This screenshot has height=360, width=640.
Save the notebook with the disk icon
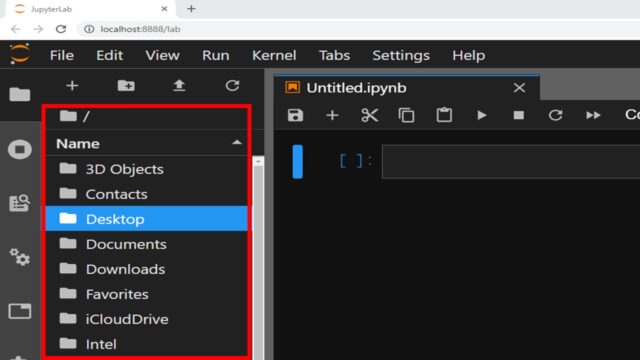295,116
